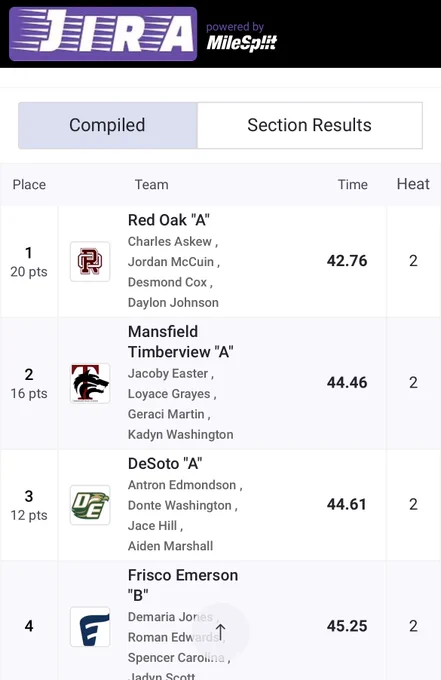This screenshot has height=680, width=441.
Task: Open the Red Oak "A" team link
Action: [x=169, y=220]
